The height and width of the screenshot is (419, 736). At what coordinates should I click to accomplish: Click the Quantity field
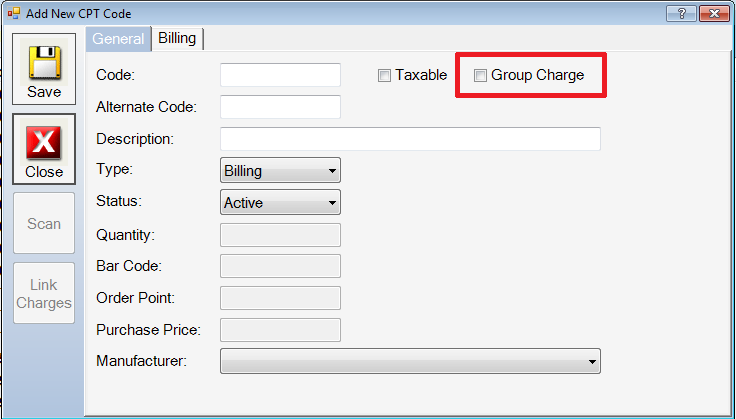click(280, 235)
